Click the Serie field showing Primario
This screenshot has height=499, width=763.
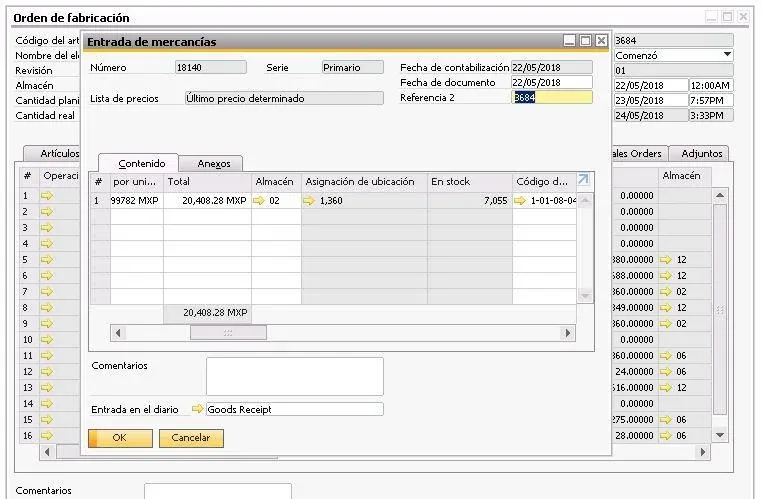click(353, 67)
